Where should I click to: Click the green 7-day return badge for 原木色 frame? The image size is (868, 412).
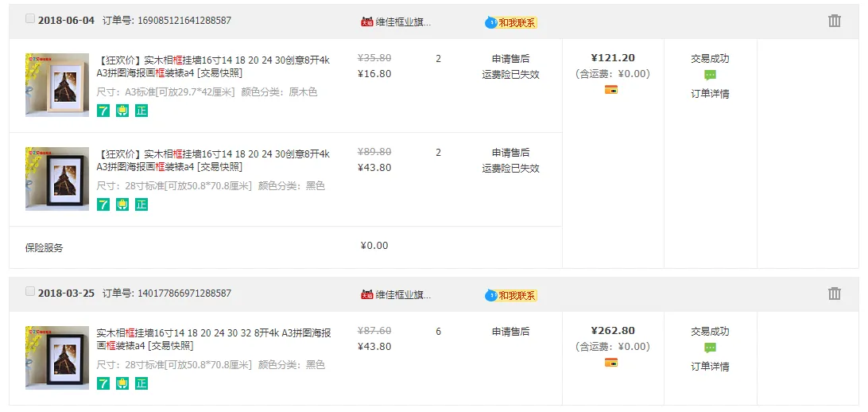[103, 111]
